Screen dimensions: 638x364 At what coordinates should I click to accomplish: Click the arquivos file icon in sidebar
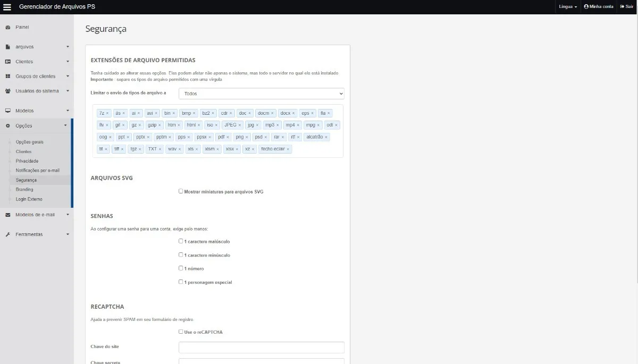(8, 47)
